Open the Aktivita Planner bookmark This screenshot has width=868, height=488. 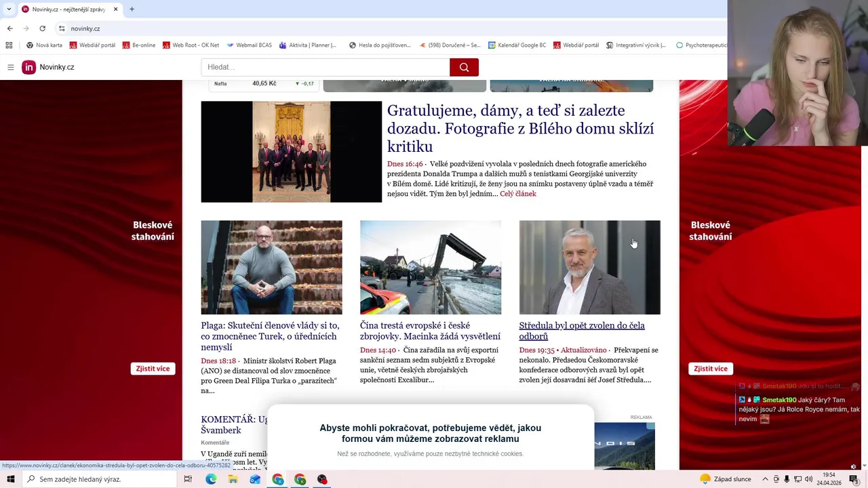coord(308,45)
